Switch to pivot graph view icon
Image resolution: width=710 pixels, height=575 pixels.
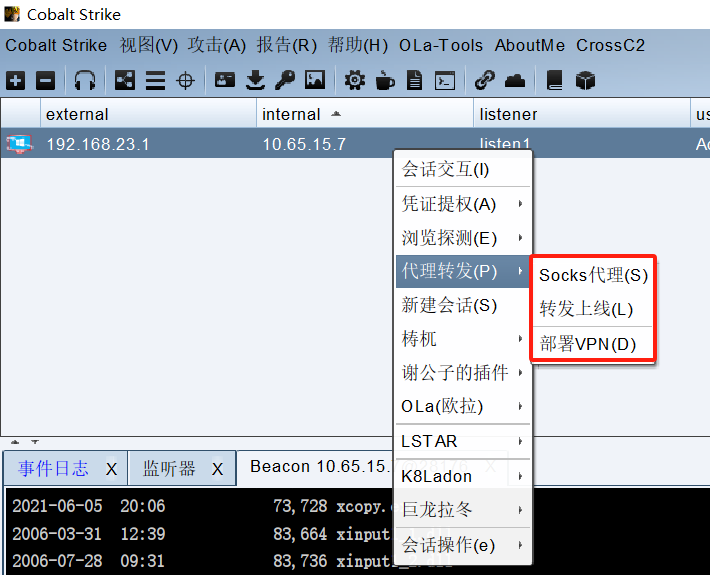(x=125, y=81)
